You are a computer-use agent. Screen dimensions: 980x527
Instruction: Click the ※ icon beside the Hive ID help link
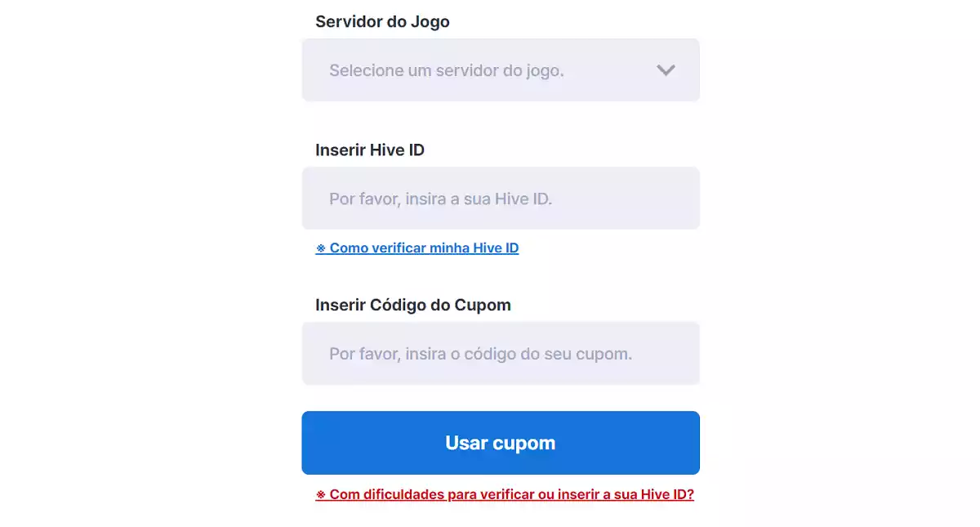(x=320, y=248)
